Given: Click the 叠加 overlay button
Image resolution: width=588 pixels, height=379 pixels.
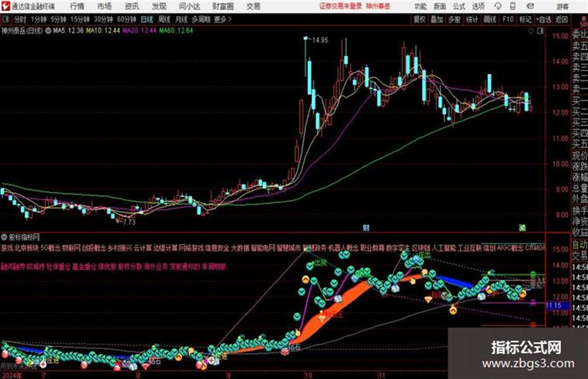Looking at the screenshot, I should coord(437,19).
